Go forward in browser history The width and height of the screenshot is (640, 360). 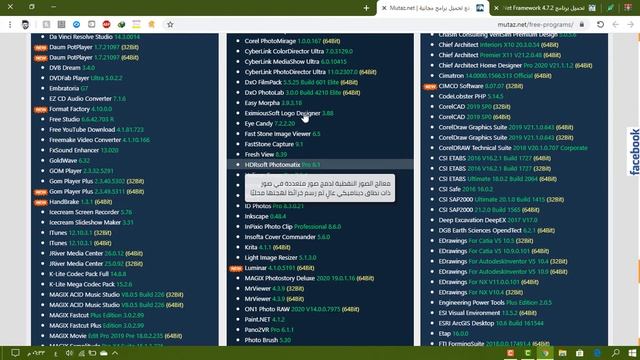[x=631, y=24]
